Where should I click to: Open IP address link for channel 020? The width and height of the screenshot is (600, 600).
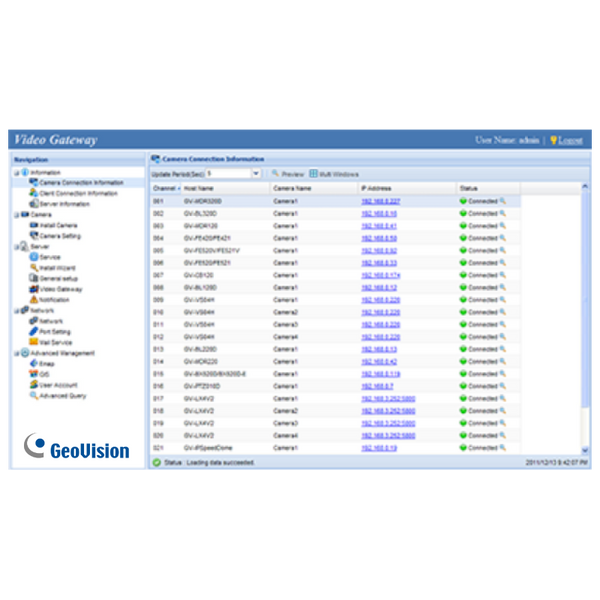click(x=388, y=435)
